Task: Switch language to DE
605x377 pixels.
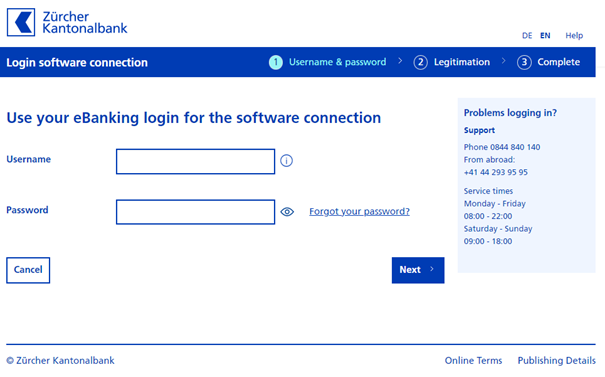Action: pyautogui.click(x=527, y=36)
